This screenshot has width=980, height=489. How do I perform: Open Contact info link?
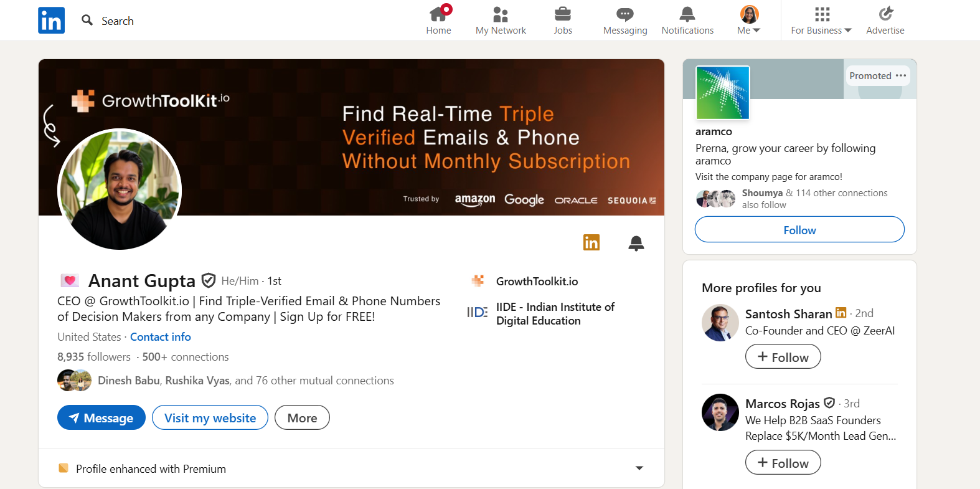coord(161,337)
